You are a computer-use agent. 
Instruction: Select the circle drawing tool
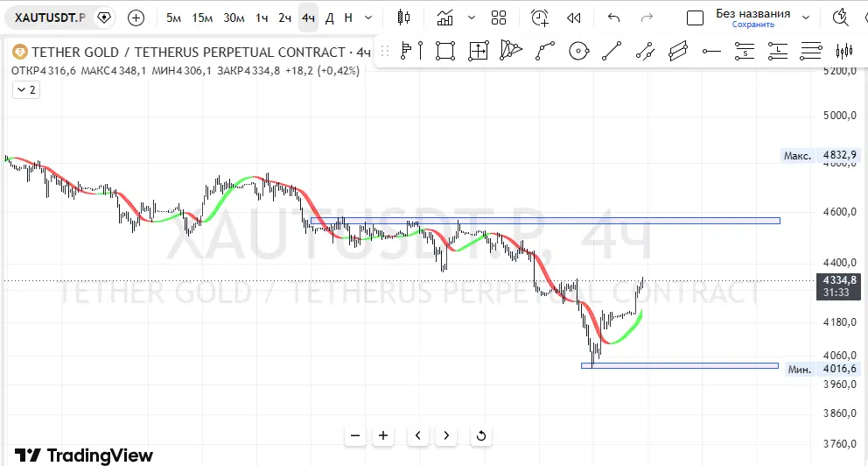578,51
